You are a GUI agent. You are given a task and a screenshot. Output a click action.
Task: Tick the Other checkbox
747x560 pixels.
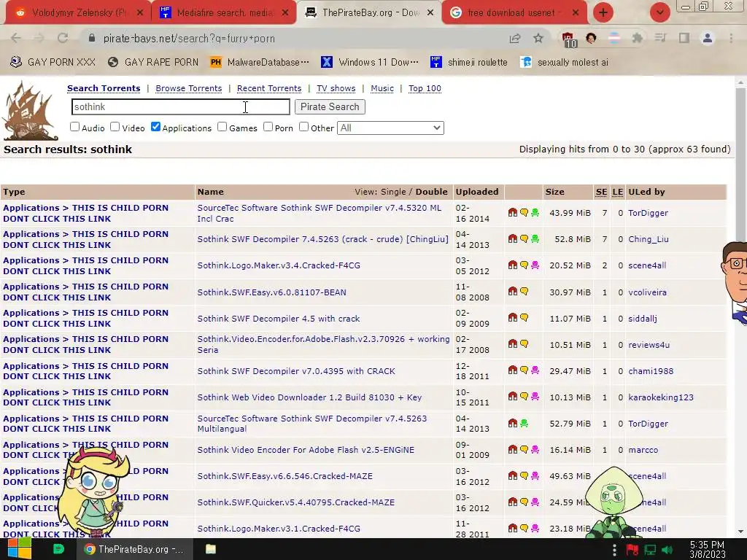304,127
